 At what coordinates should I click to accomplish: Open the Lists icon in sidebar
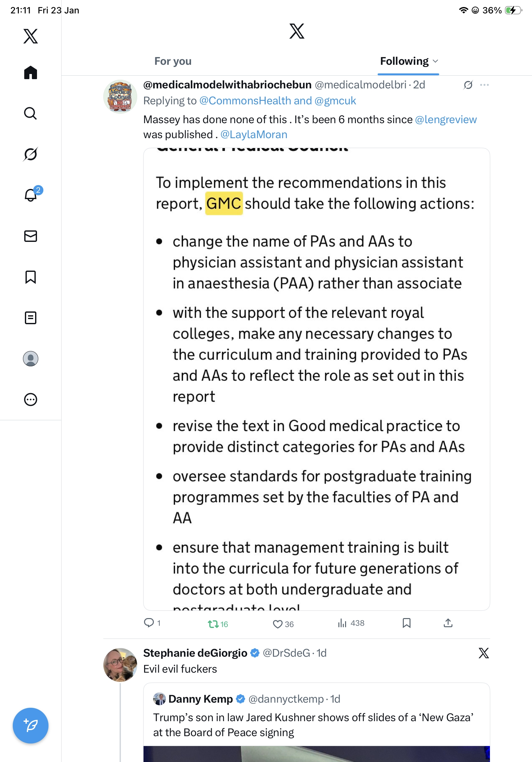point(31,318)
